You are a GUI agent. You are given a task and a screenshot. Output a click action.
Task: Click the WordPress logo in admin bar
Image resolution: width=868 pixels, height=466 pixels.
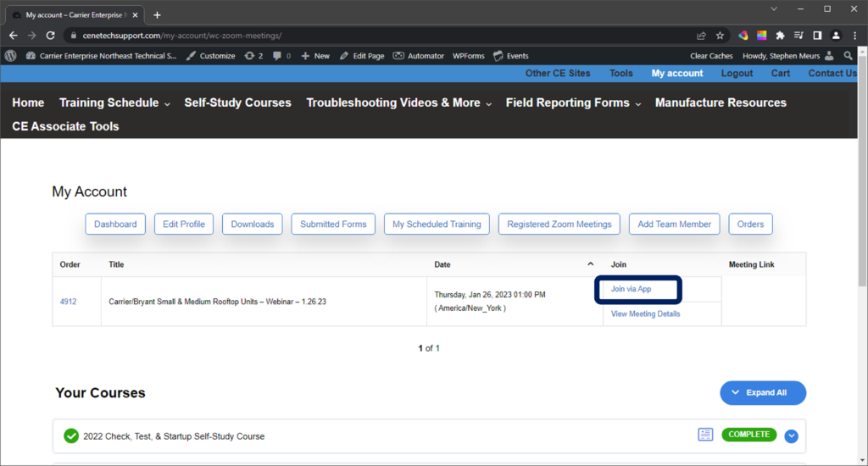pos(10,56)
